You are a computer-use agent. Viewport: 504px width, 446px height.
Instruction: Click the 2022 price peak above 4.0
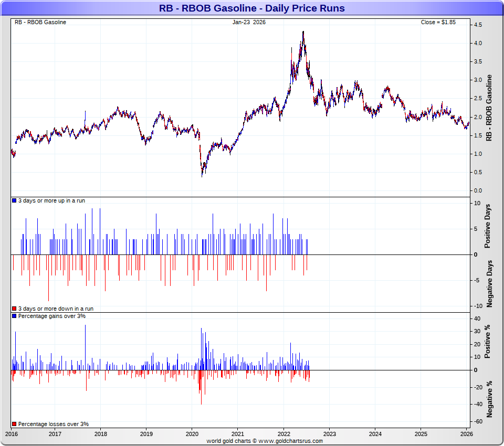[x=303, y=33]
